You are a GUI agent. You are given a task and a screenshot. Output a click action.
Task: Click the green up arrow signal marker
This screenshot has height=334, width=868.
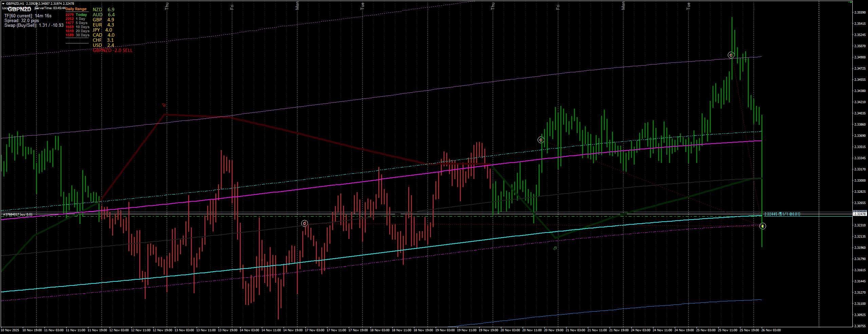point(555,248)
